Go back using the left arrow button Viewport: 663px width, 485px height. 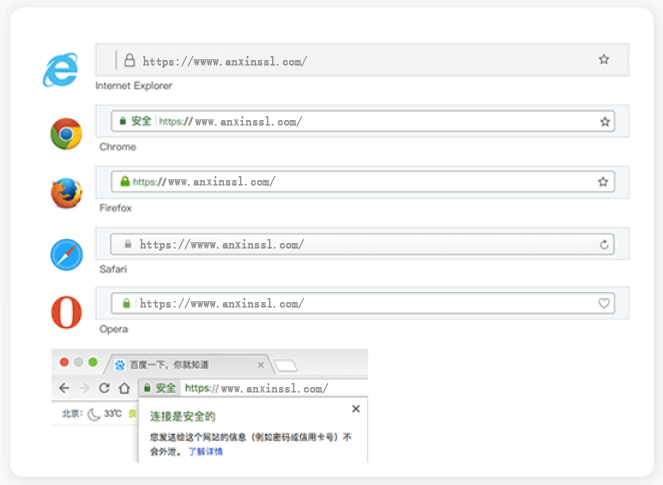[64, 388]
